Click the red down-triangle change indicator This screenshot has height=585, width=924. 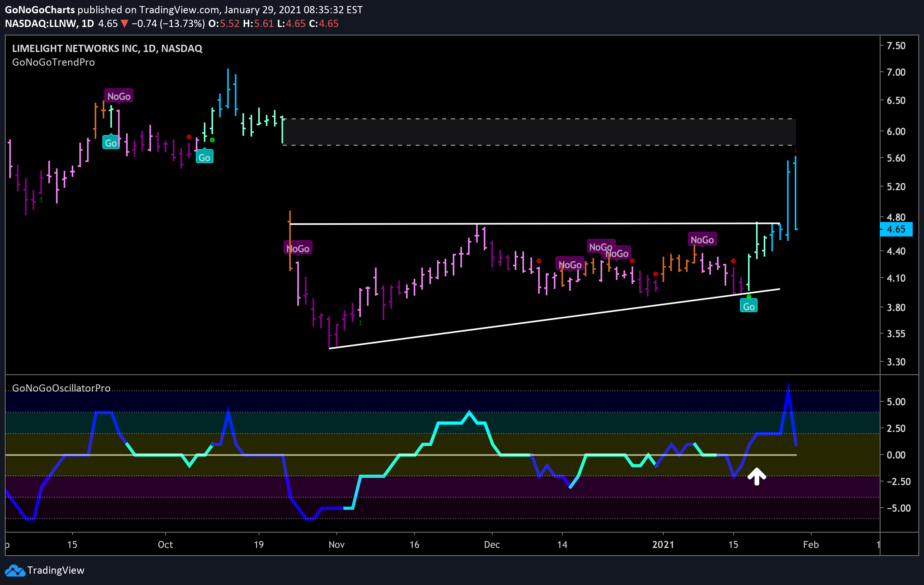click(124, 24)
